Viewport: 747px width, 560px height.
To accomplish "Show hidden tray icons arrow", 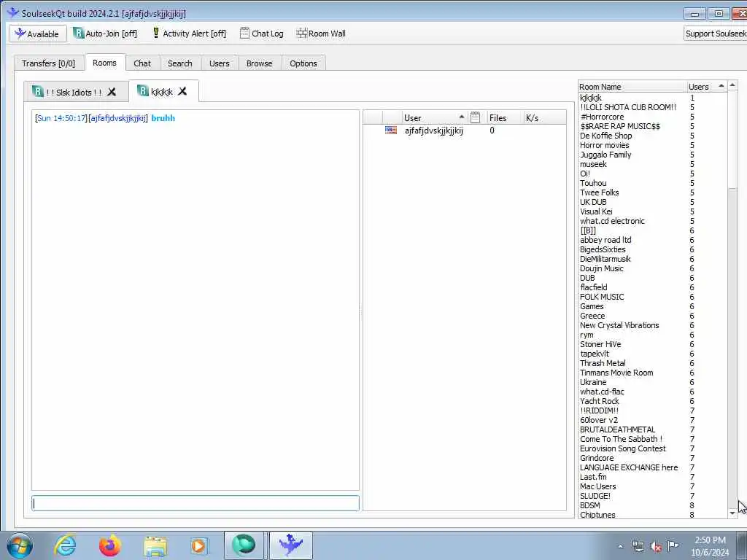I will coord(620,547).
